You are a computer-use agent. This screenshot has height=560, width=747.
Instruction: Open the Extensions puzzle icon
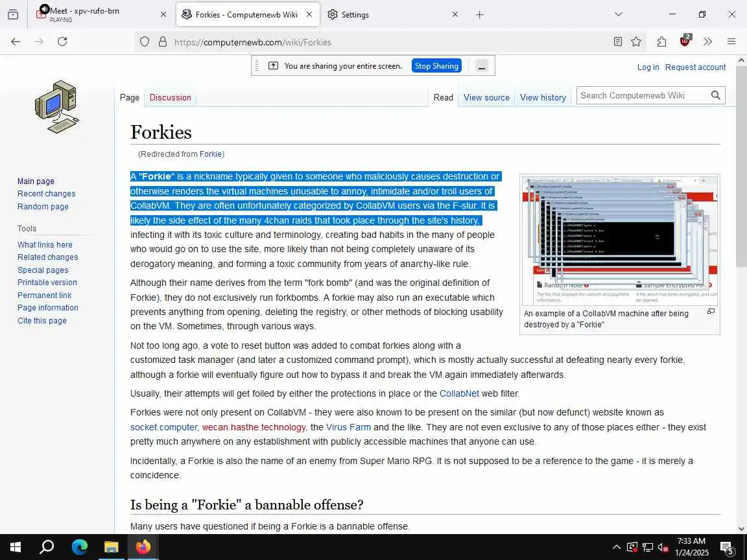pos(661,42)
